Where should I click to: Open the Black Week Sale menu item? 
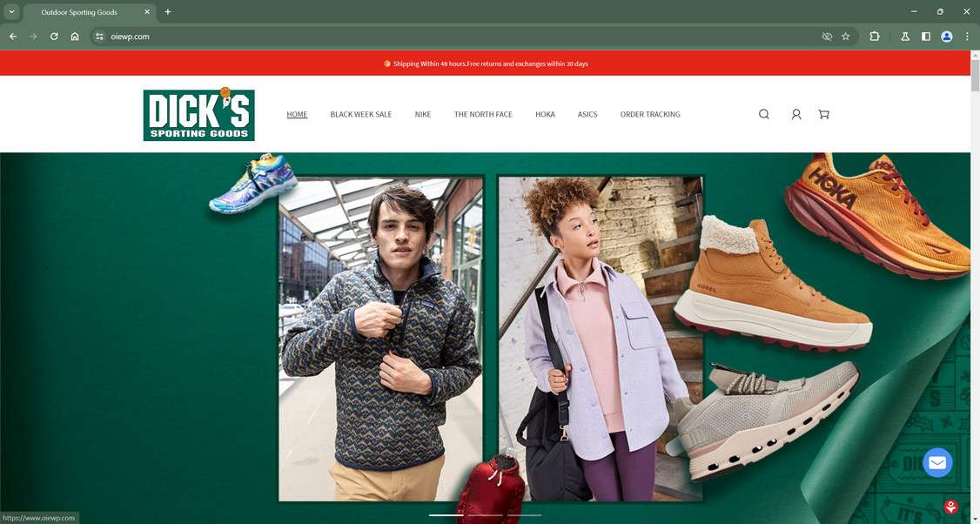(x=361, y=114)
